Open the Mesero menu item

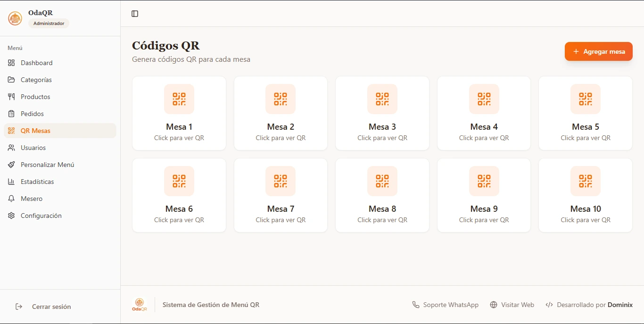coord(60,199)
